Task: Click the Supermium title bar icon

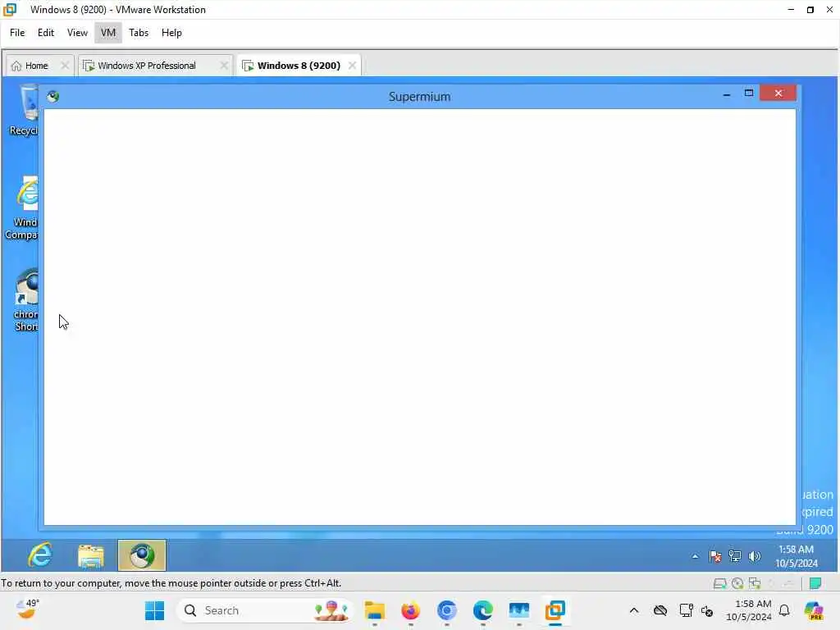Action: pyautogui.click(x=52, y=97)
